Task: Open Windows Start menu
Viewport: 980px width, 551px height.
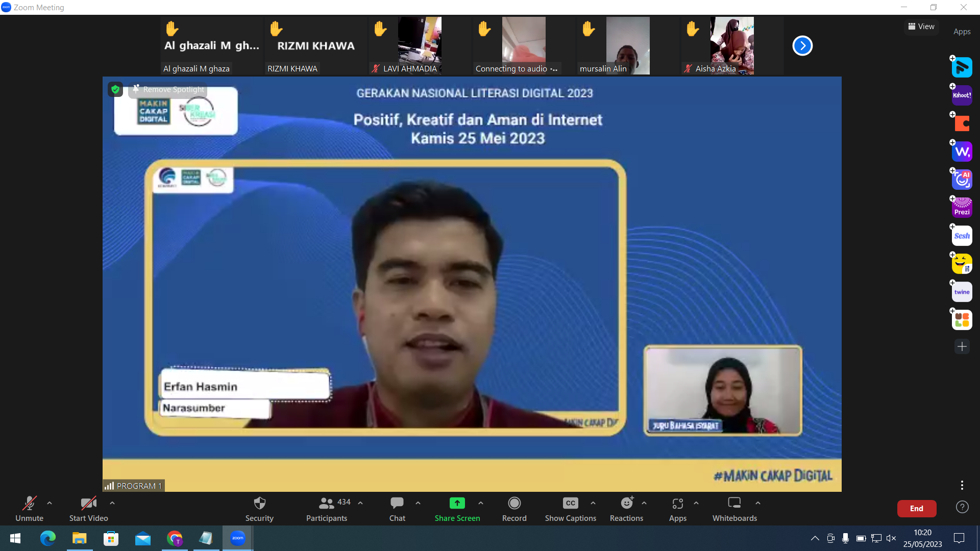Action: click(15, 538)
